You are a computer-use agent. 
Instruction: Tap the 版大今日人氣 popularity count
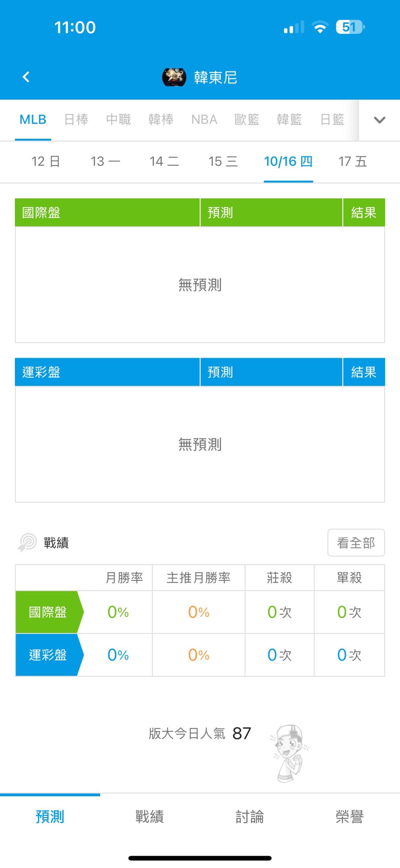[x=241, y=733]
